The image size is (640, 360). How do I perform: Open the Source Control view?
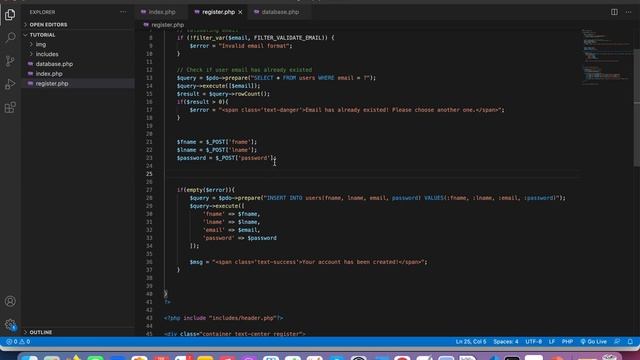click(10, 61)
